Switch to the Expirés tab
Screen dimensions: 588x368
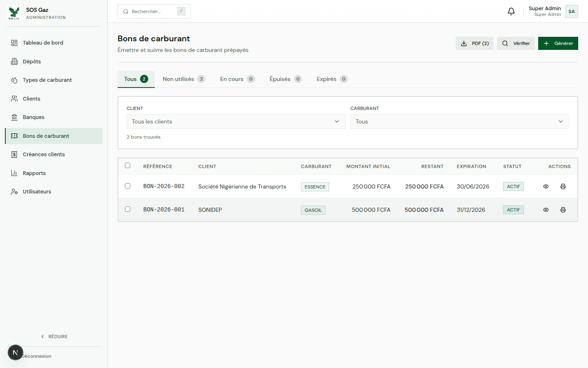332,79
